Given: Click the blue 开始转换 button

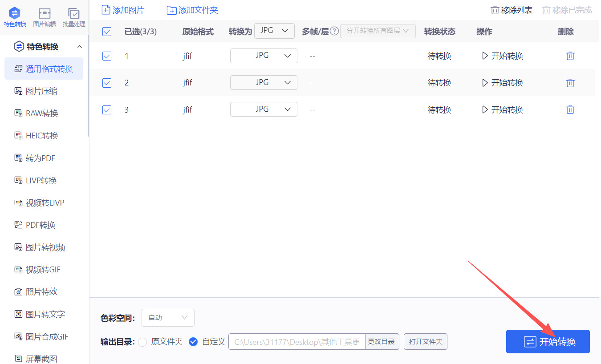Looking at the screenshot, I should (548, 342).
